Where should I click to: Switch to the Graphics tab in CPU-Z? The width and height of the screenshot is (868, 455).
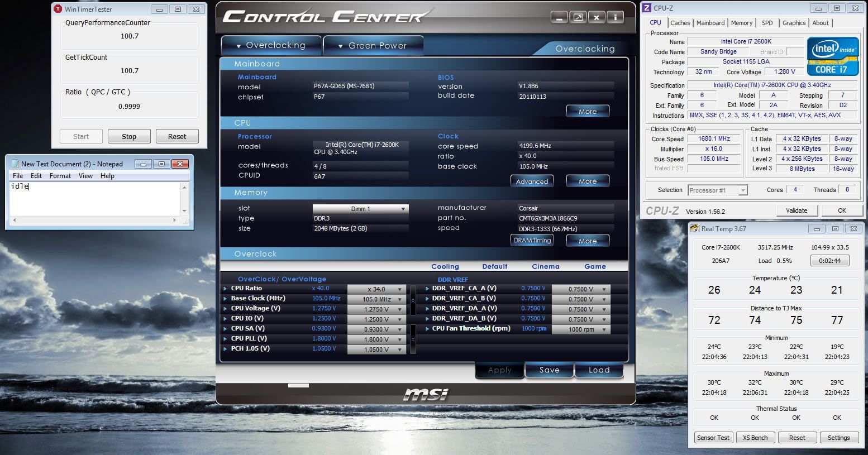click(794, 23)
